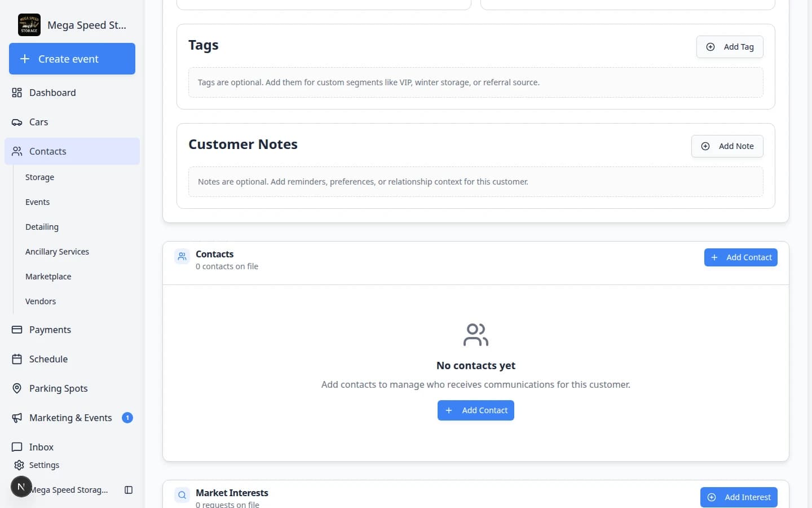This screenshot has height=508, width=812.
Task: Click the Market Interests heading
Action: 232,493
